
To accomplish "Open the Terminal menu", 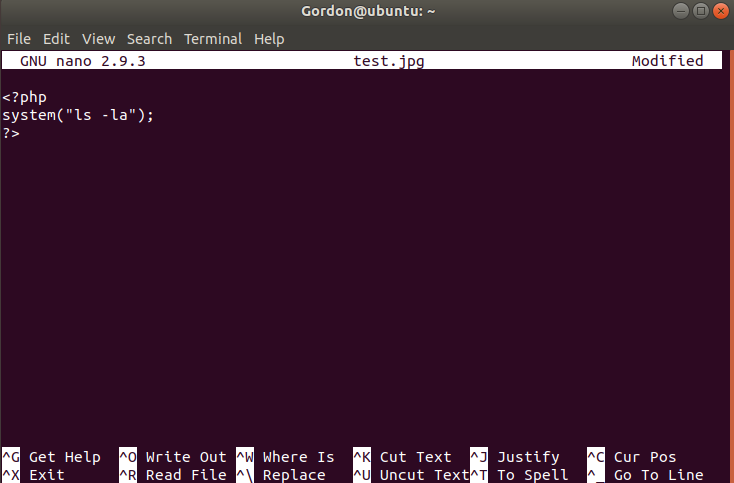I will click(212, 39).
